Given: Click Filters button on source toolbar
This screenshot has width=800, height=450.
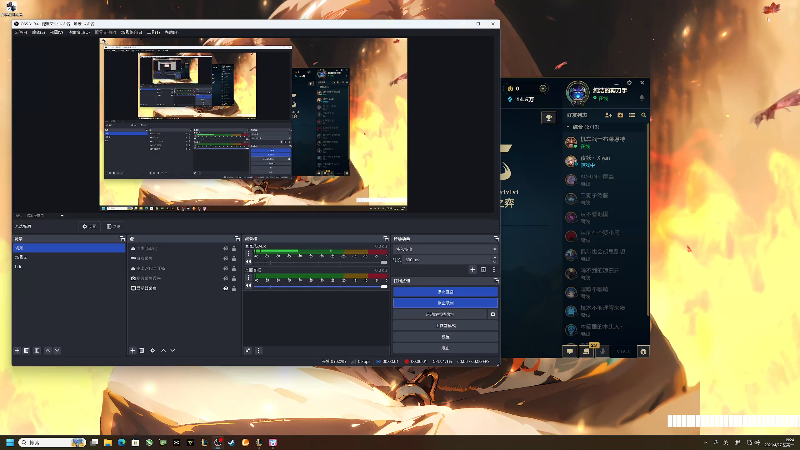Looking at the screenshot, I should click(113, 227).
